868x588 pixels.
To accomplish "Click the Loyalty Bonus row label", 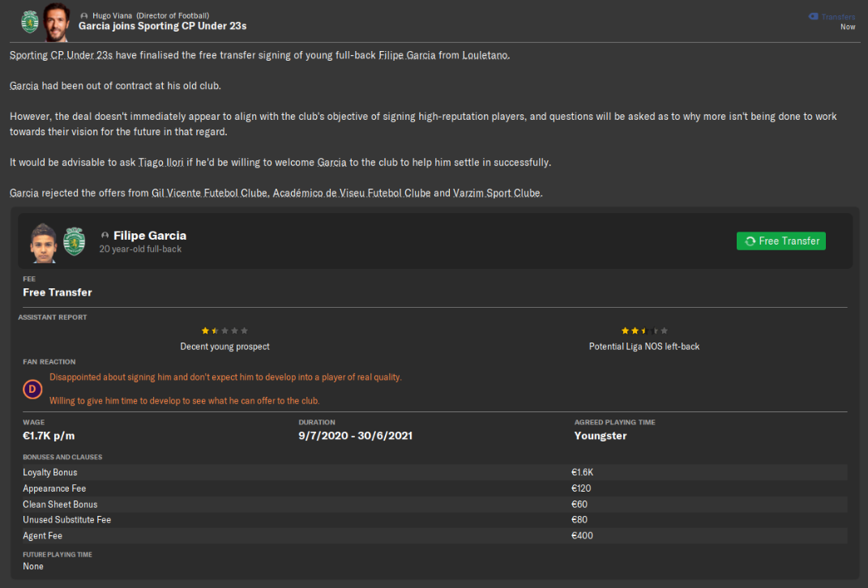I will (x=49, y=472).
